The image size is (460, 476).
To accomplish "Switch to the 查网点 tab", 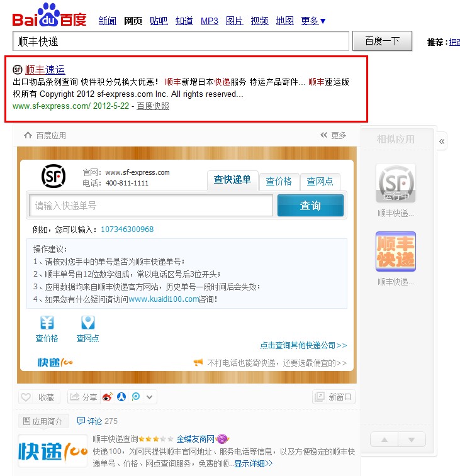I will [x=320, y=182].
